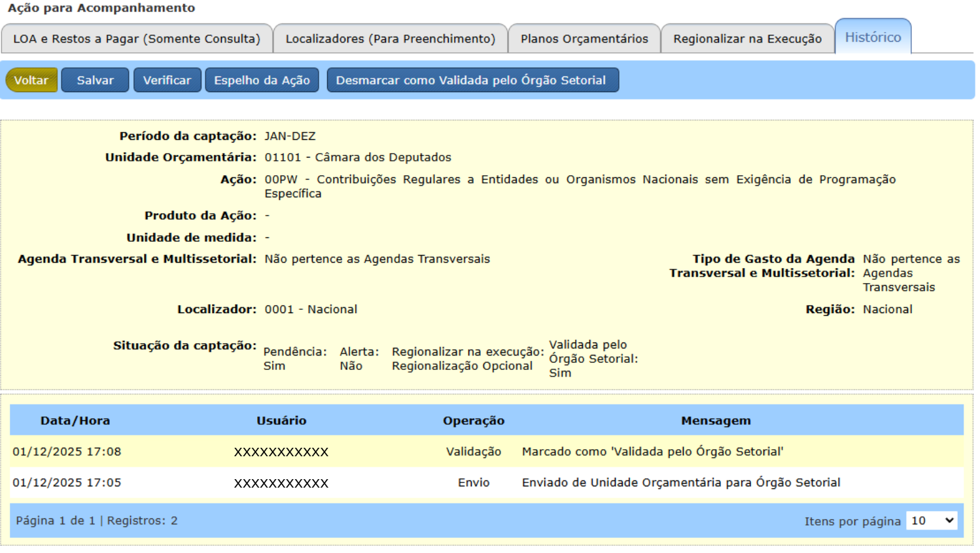Click the Validação operation cell
Image resolution: width=980 pixels, height=553 pixels.
click(x=474, y=452)
